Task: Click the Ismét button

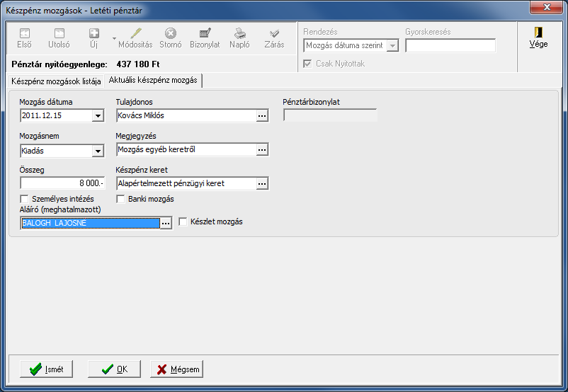Action: click(46, 369)
